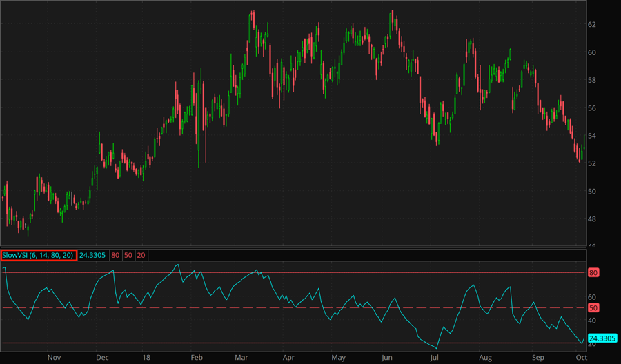
Task: Click the Feb label on the time axis
Action: pyautogui.click(x=196, y=358)
